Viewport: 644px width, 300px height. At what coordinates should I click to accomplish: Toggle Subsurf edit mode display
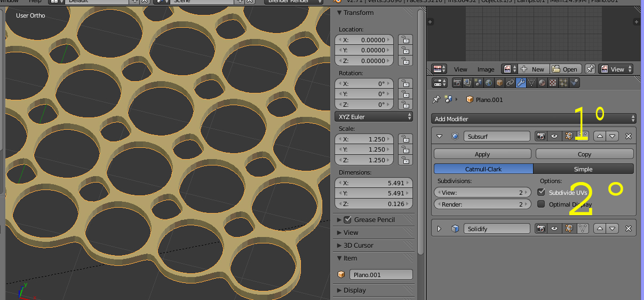(x=569, y=136)
